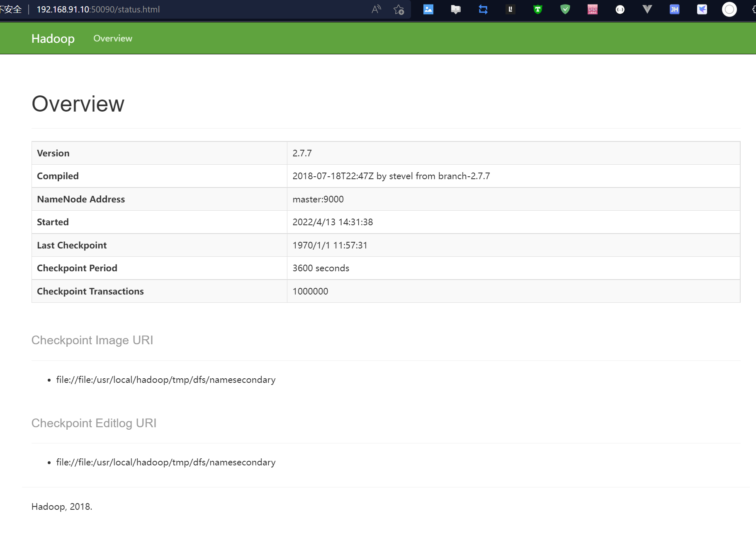Open the blue image extension icon
Screen dimensions: 756x533
428,9
